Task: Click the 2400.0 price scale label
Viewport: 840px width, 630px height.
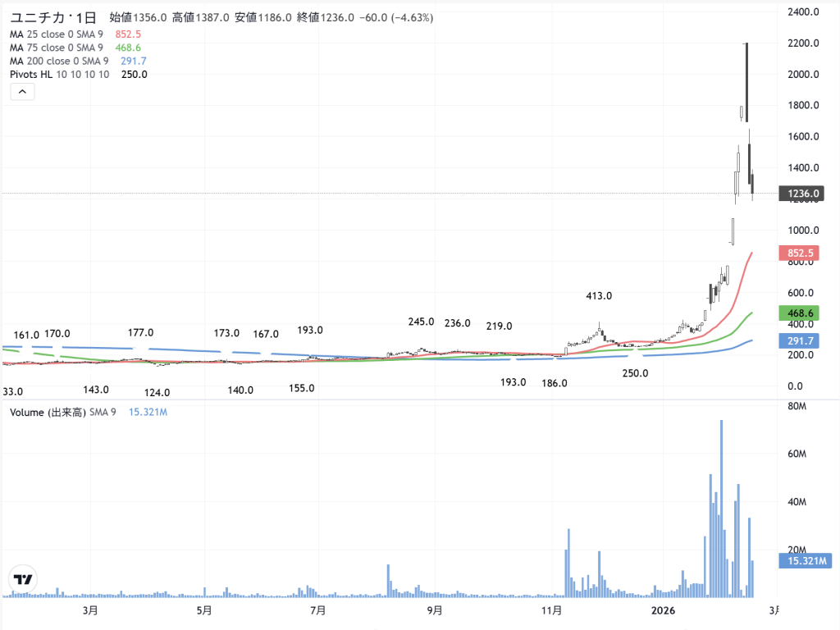Action: 805,12
